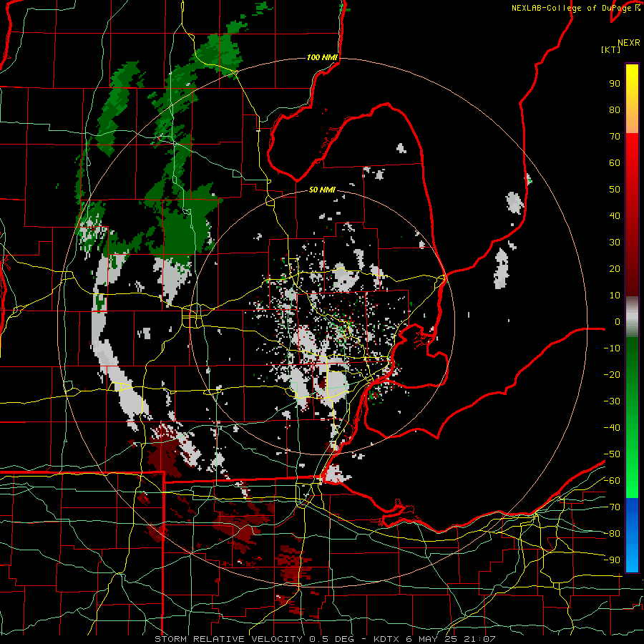This screenshot has width=644, height=644.
Task: Click the STORM RELATIVE VELOCITY caption text
Action: click(x=228, y=639)
